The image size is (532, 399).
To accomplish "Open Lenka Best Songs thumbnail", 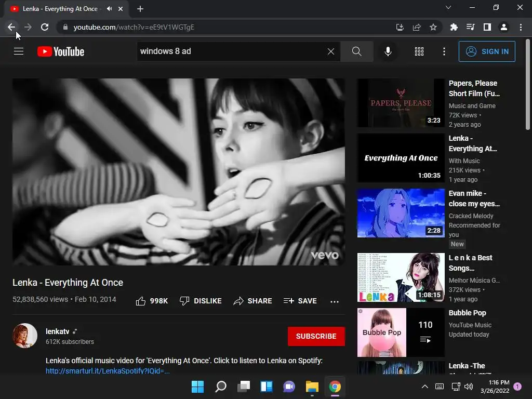I will [401, 277].
